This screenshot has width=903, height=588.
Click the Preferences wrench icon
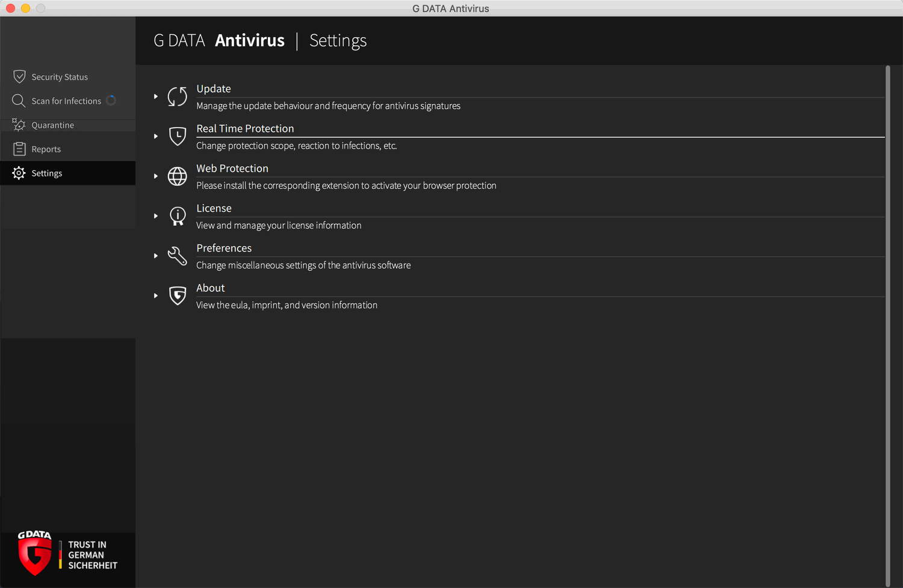(177, 256)
